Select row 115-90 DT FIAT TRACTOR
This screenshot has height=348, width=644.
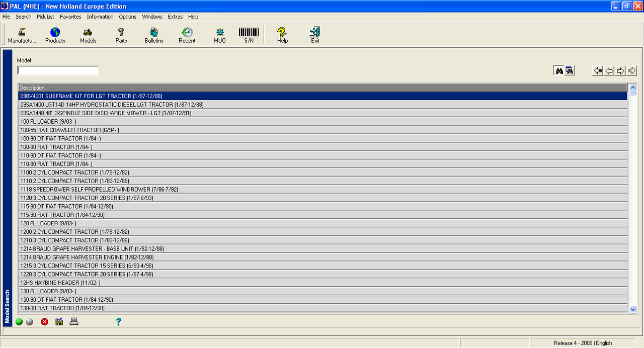click(323, 206)
